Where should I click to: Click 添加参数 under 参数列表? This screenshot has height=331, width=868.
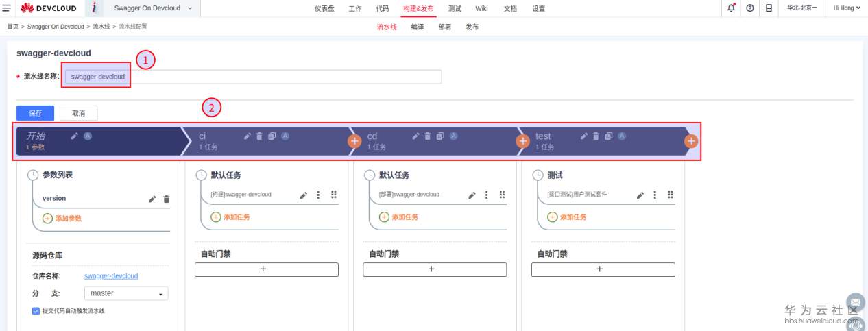62,218
